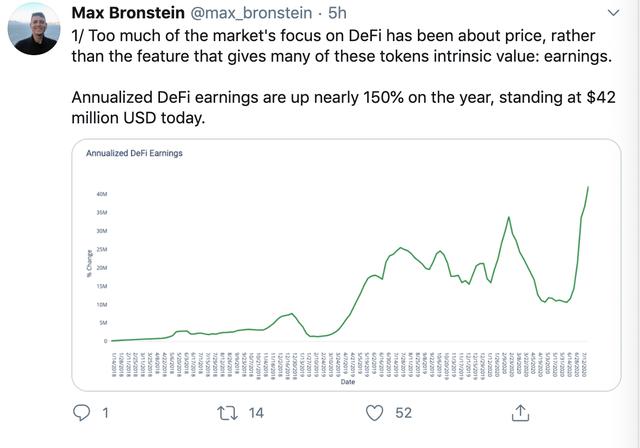The width and height of the screenshot is (640, 448).
Task: Click the like count number 52
Action: 403,412
